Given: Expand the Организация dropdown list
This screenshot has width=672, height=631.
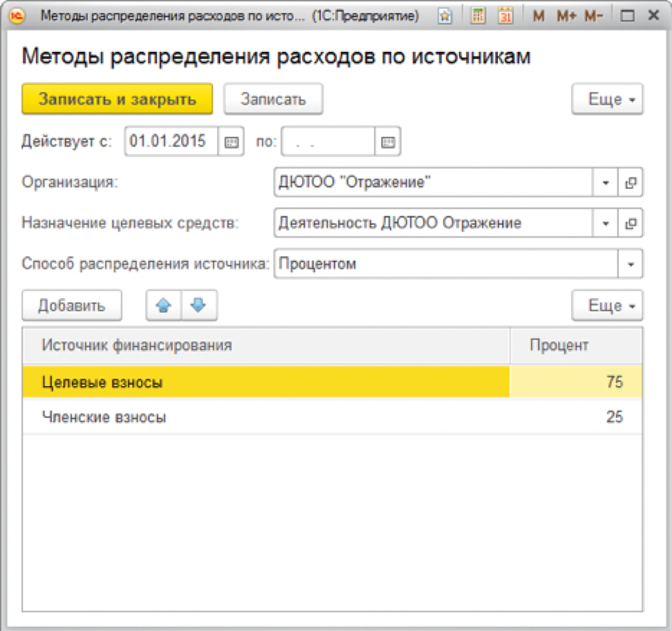Looking at the screenshot, I should [x=605, y=183].
